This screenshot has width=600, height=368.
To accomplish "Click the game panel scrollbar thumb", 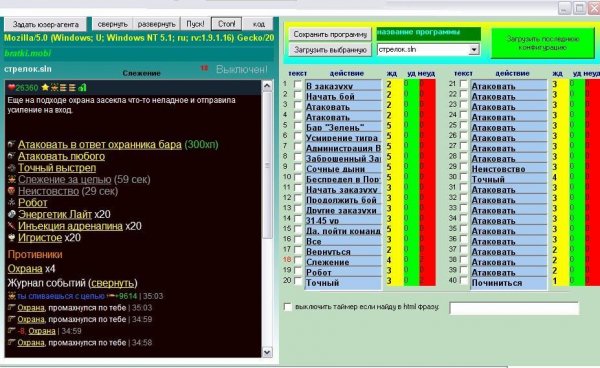I will click(x=267, y=164).
